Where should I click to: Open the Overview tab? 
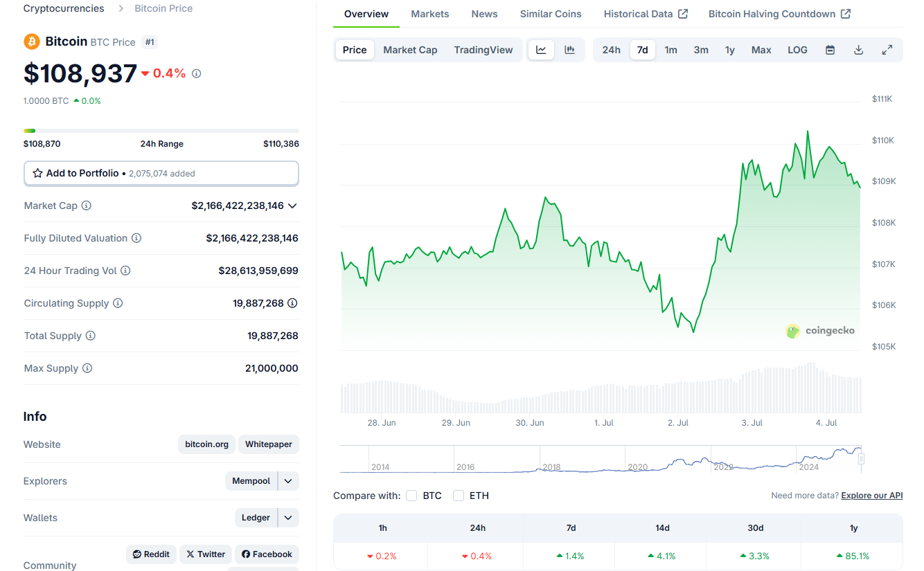click(x=366, y=14)
